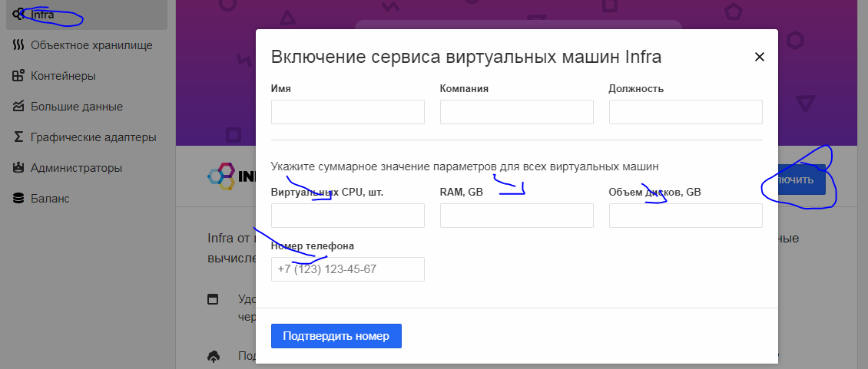Click the Администраторы crown icon
This screenshot has height=369, width=868.
(x=18, y=168)
